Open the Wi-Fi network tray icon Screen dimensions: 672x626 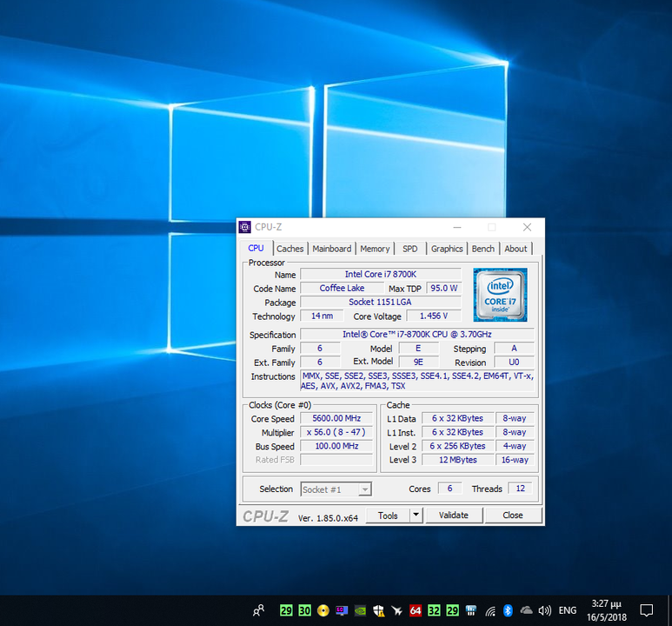tap(489, 610)
